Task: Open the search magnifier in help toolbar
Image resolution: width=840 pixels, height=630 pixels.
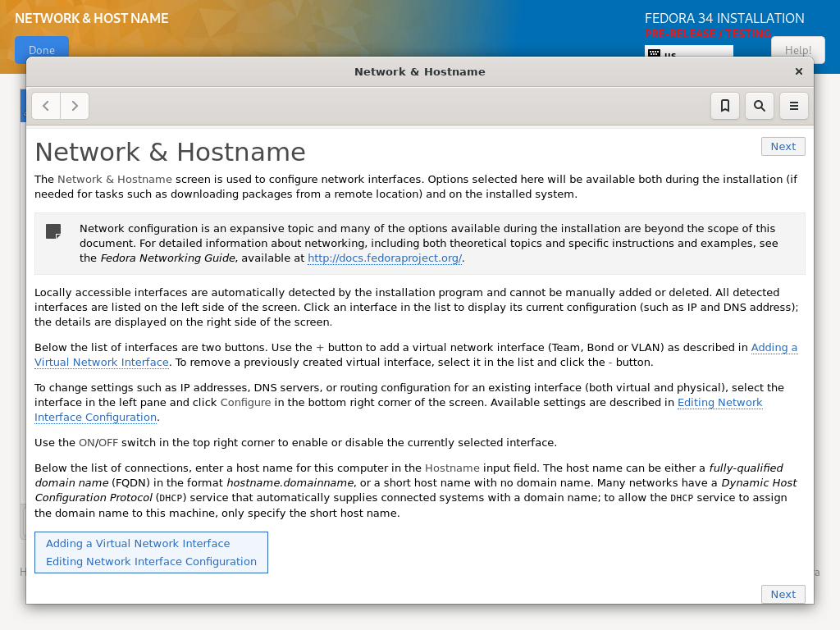Action: [759, 106]
